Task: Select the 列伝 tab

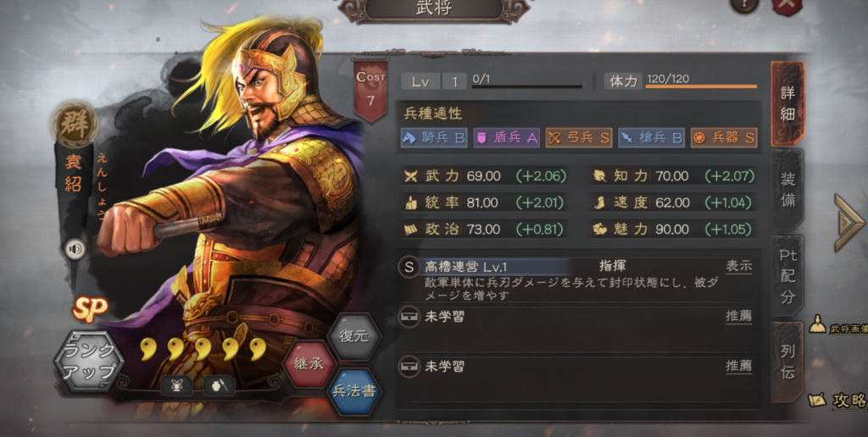Action: pos(787,362)
